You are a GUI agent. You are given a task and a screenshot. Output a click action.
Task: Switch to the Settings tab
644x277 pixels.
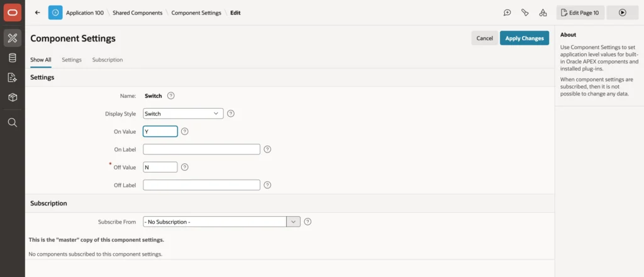pyautogui.click(x=72, y=60)
